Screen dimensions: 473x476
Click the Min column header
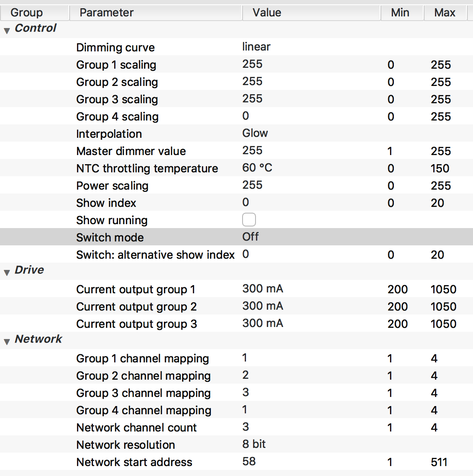(x=400, y=13)
